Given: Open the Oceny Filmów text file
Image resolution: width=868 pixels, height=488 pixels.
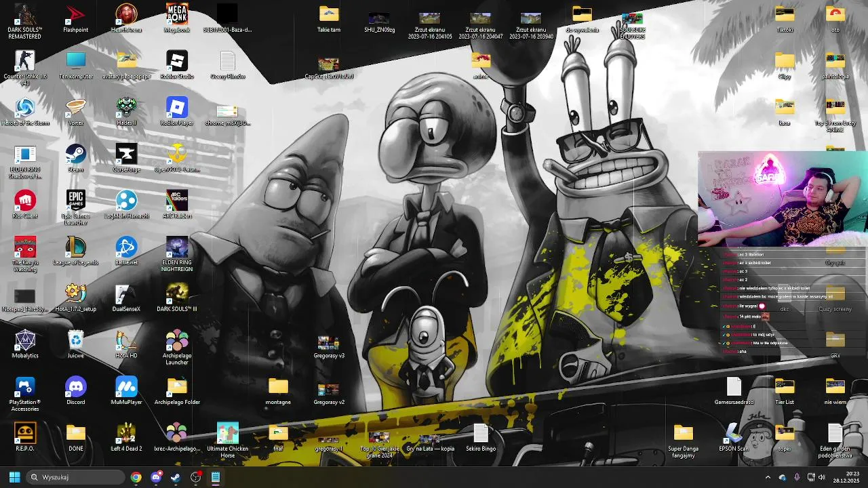Looking at the screenshot, I should coord(228,65).
